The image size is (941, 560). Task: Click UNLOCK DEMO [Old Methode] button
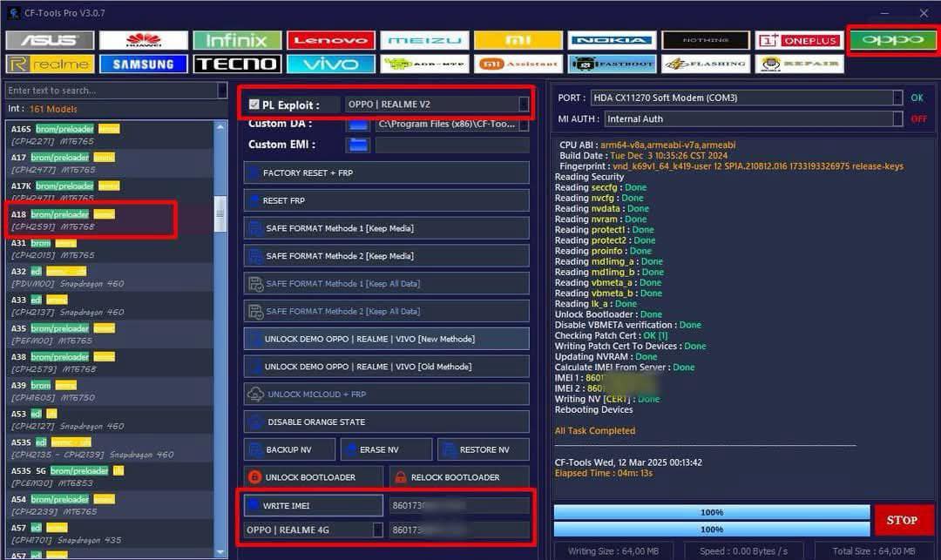[387, 367]
